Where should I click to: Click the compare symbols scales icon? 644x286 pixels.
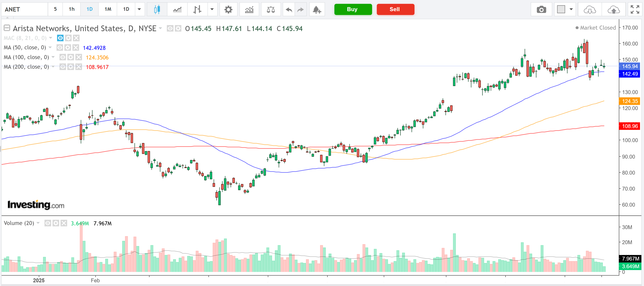271,9
